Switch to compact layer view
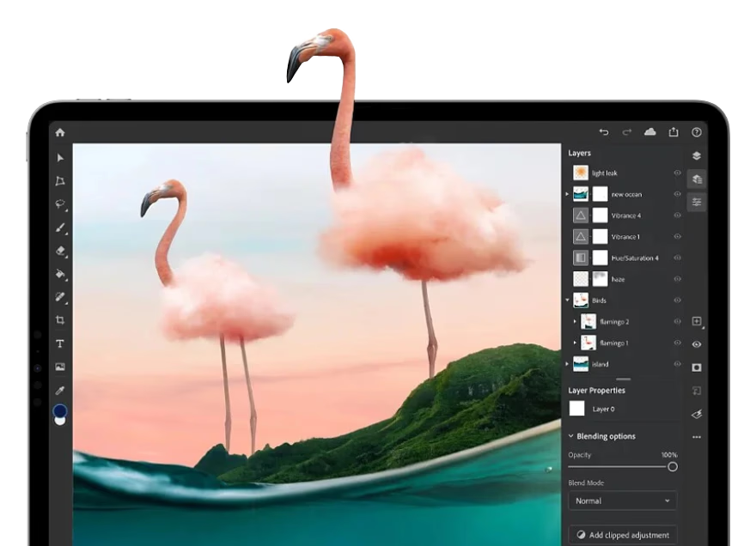This screenshot has height=546, width=756. 696,155
